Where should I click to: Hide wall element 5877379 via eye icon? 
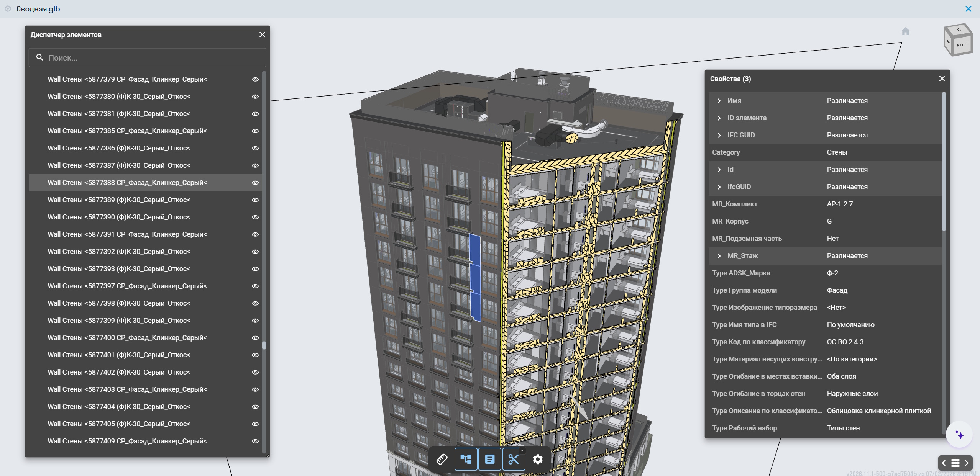tap(255, 79)
